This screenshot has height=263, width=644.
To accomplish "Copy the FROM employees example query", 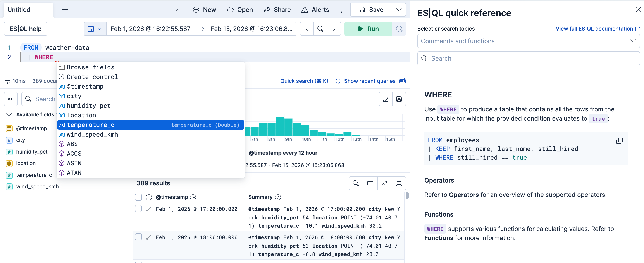I will [620, 141].
